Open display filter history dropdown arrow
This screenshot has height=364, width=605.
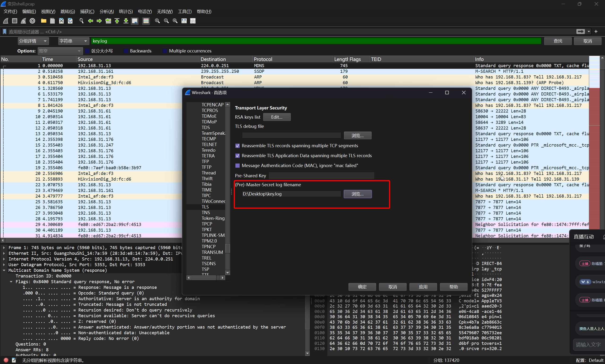pos(588,31)
